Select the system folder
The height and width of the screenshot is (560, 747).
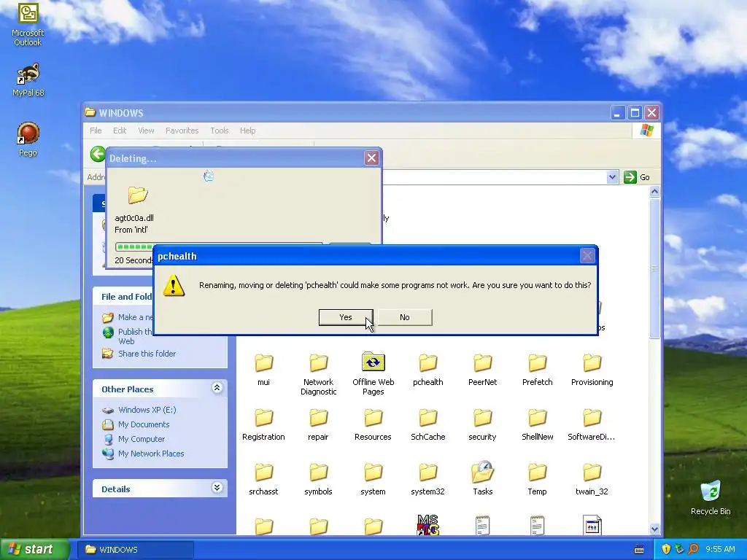(373, 479)
